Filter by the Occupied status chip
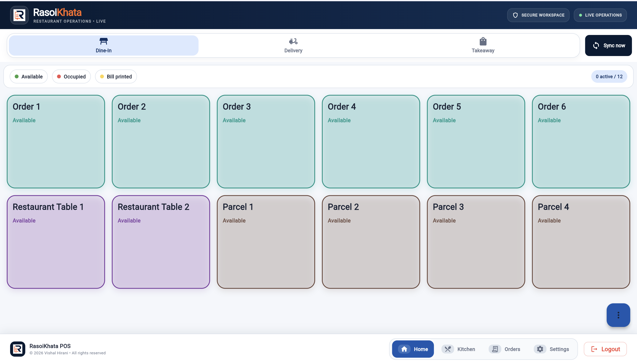Screen dimensions: 637x364 click(71, 76)
